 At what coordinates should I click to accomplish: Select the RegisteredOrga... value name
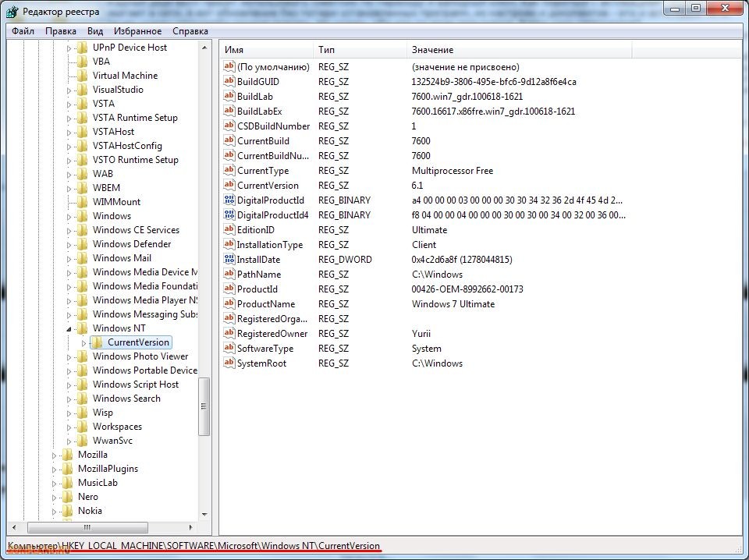tap(272, 318)
